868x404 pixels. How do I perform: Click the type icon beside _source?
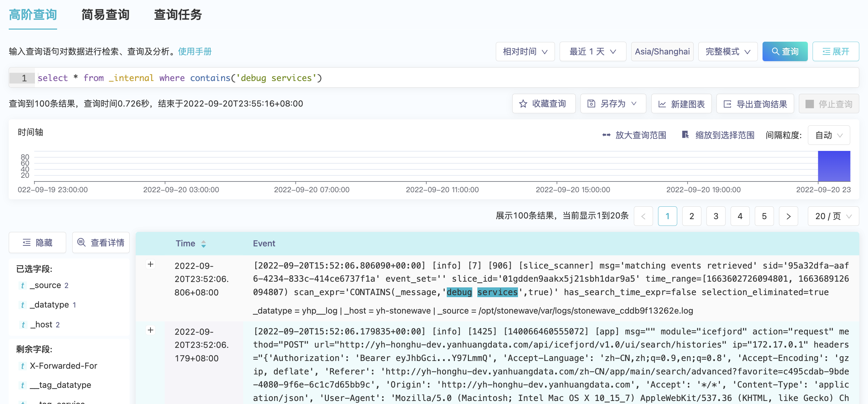(23, 286)
